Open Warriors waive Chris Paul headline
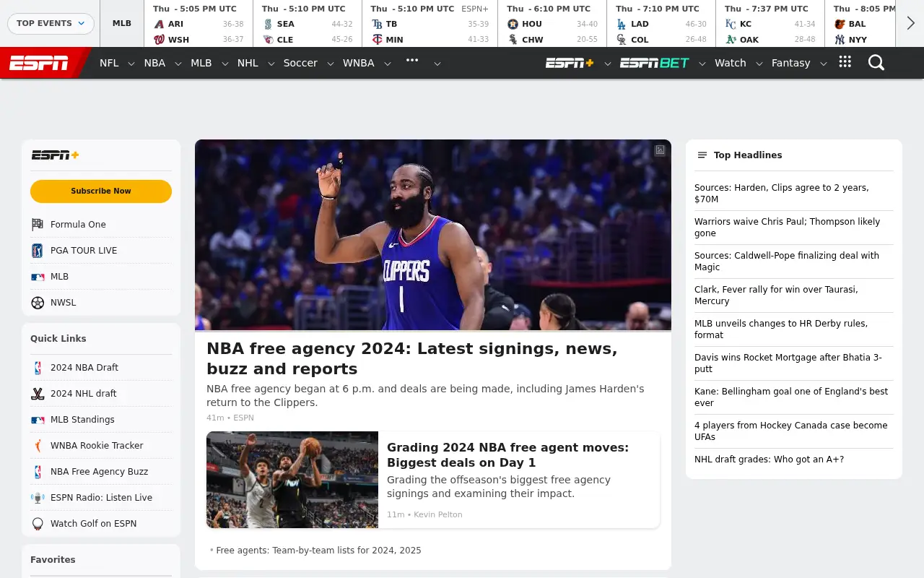This screenshot has height=578, width=924. [x=787, y=228]
